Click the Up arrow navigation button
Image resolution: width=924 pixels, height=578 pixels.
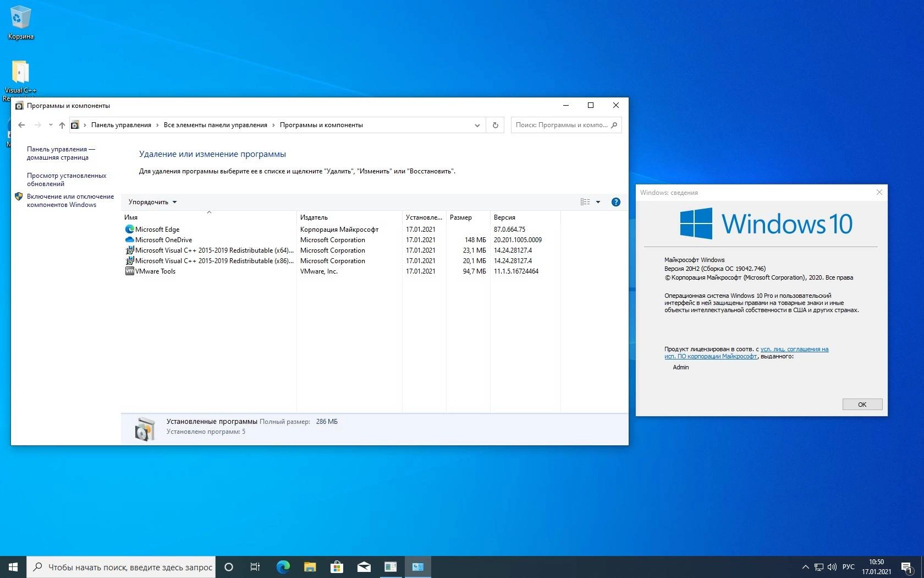click(x=62, y=125)
